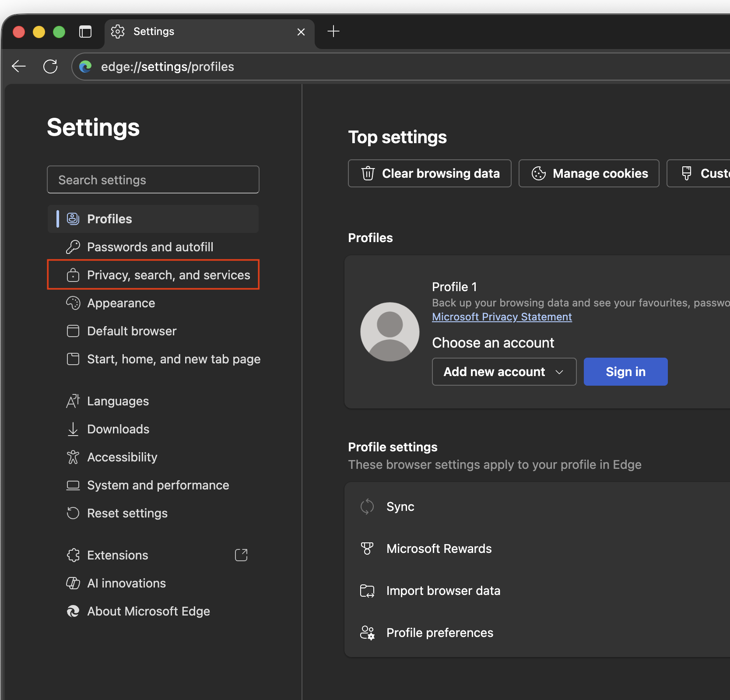Click the AI innovations icon

(73, 583)
